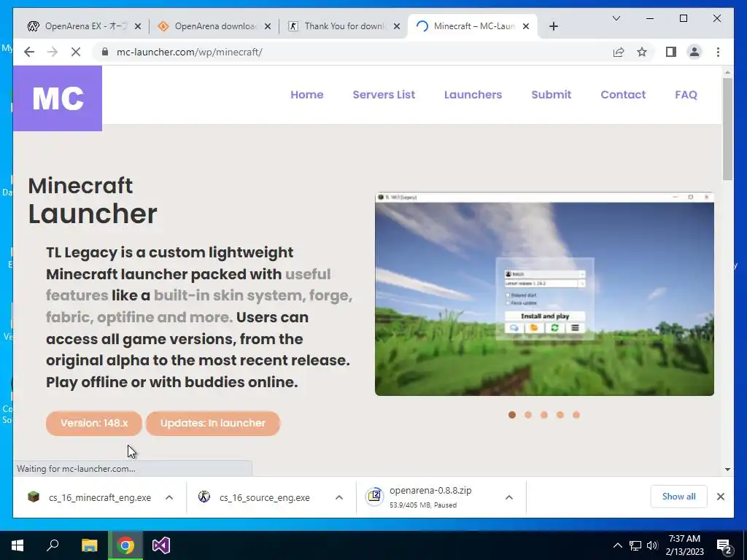
Task: Click the forward navigation arrow
Action: coord(53,52)
